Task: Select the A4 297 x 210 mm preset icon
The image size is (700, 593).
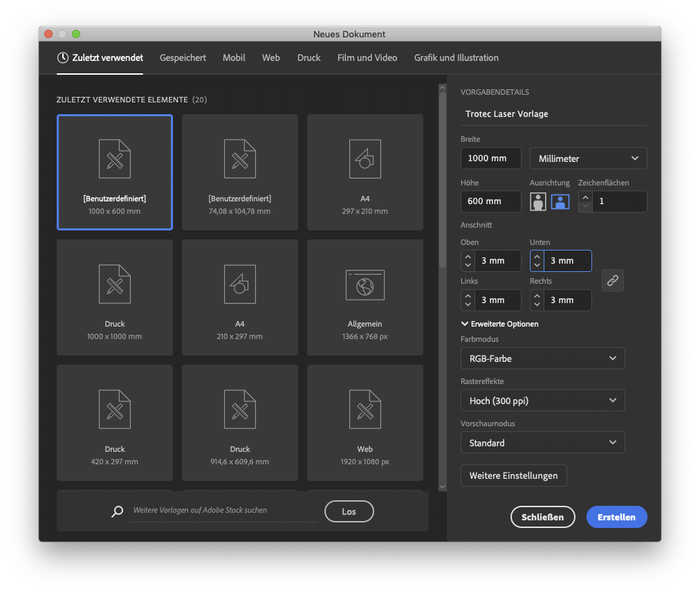Action: (365, 159)
